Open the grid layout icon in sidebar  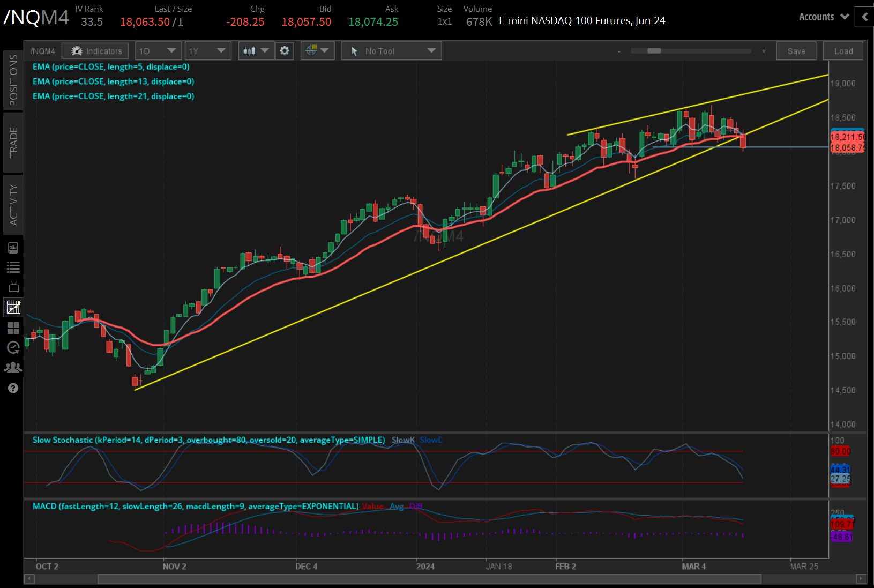click(13, 328)
